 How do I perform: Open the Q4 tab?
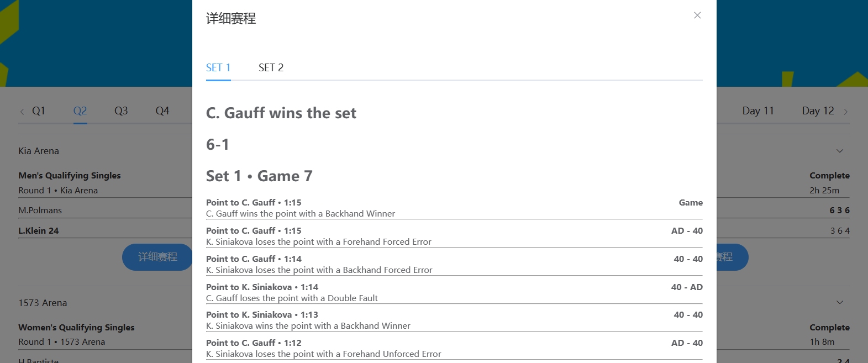[162, 111]
